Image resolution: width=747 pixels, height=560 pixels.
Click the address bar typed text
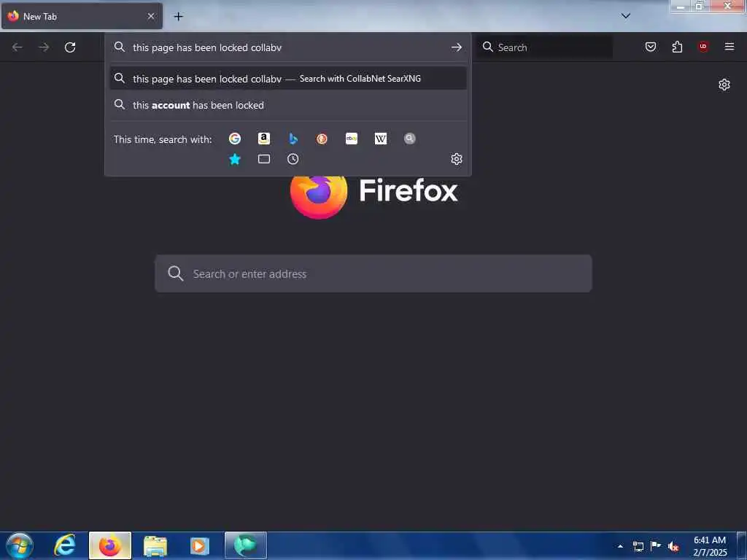click(x=207, y=47)
